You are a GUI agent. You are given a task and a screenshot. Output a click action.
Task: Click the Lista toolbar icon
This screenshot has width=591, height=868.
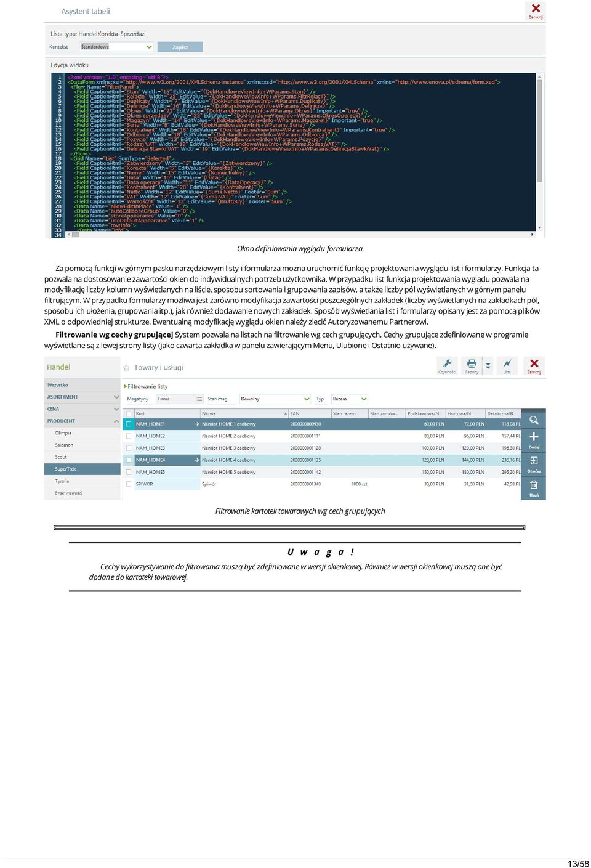tap(507, 366)
